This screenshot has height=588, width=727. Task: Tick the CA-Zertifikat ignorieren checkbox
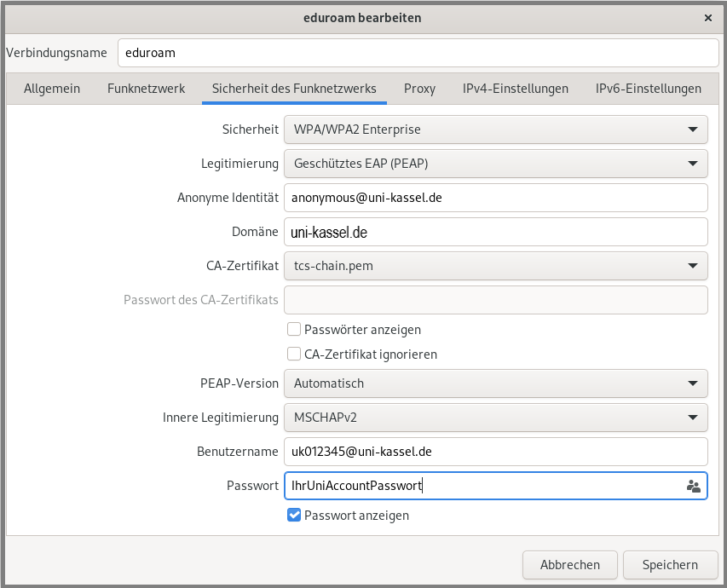(294, 355)
